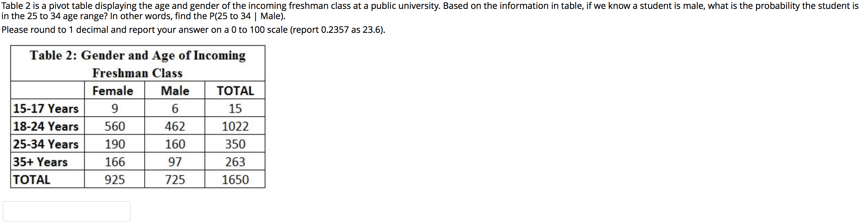Click the Freshman Class subtitle
Image resolution: width=868 pixels, height=223 pixels.
pos(137,73)
